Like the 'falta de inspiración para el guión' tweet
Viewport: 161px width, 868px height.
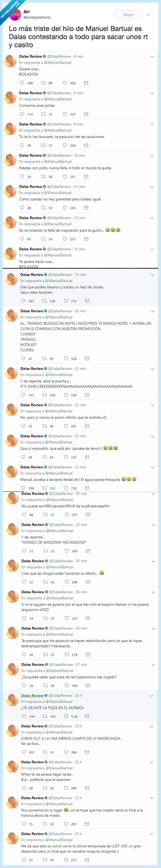(x=65, y=239)
